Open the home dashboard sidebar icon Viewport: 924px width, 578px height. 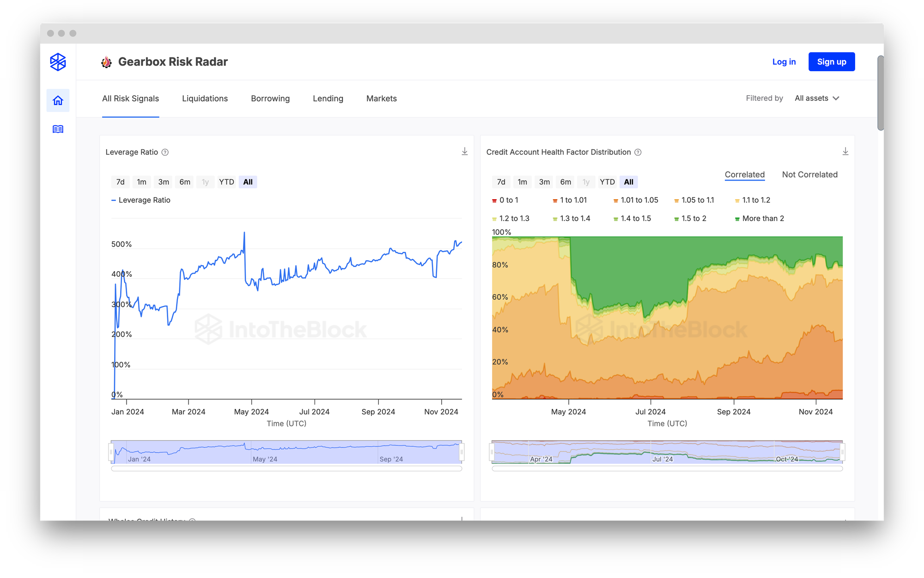click(58, 100)
